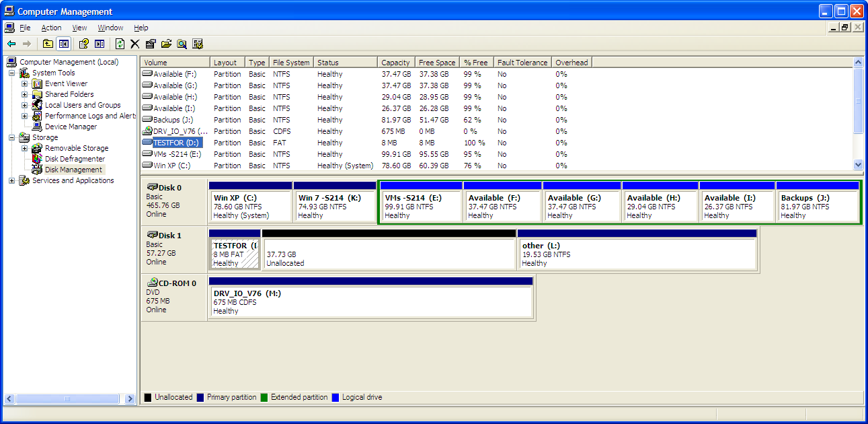Click the Refresh toolbar icon
Viewport: 868px width, 424px height.
(x=120, y=44)
